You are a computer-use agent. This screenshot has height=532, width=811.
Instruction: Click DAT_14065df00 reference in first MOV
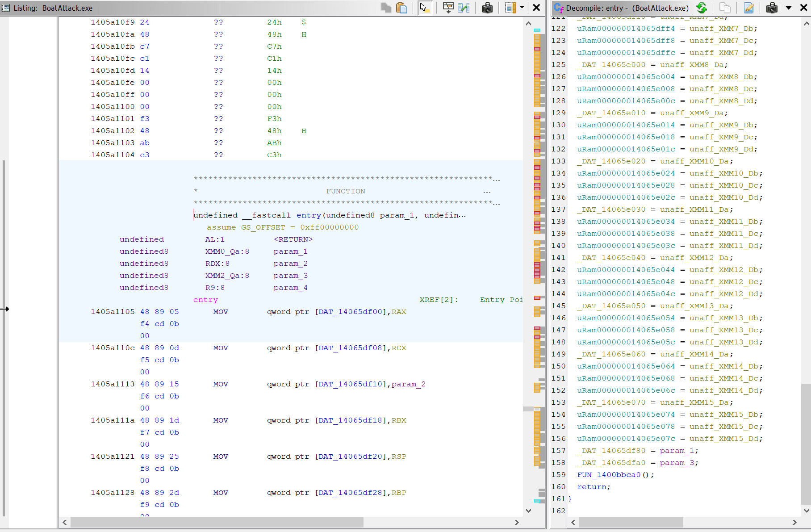coord(350,312)
